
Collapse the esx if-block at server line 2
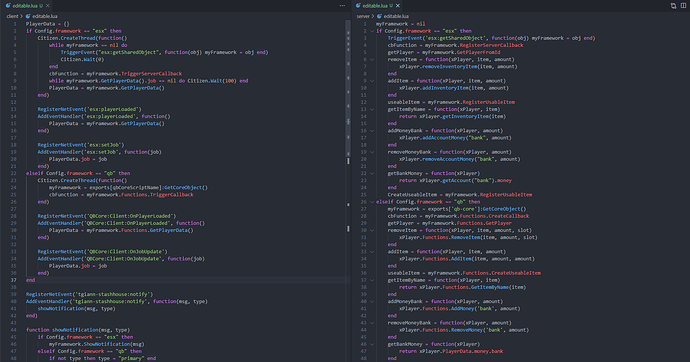(x=372, y=31)
